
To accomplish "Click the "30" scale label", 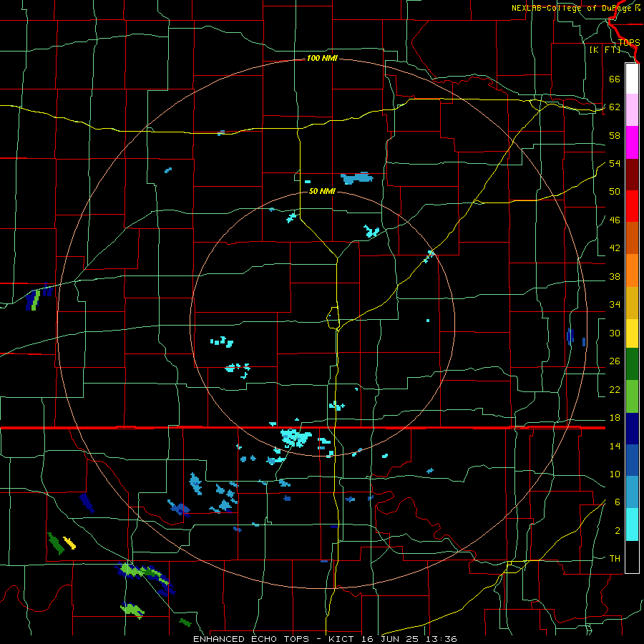I will (x=615, y=333).
